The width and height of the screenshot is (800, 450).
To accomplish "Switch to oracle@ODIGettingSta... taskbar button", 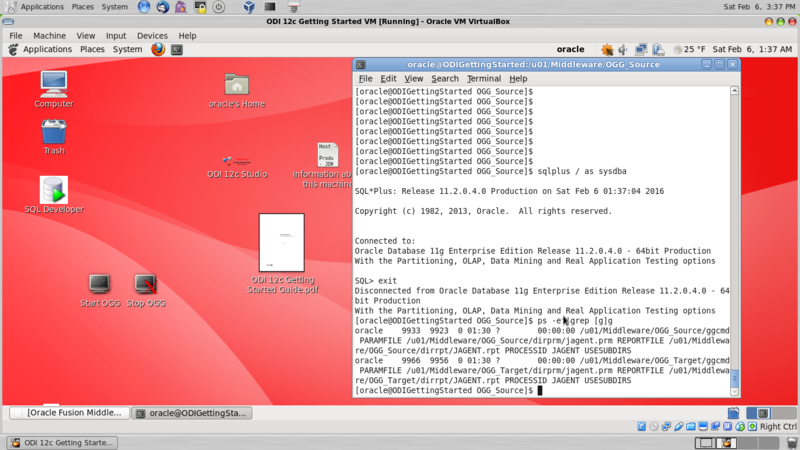I will click(x=192, y=413).
